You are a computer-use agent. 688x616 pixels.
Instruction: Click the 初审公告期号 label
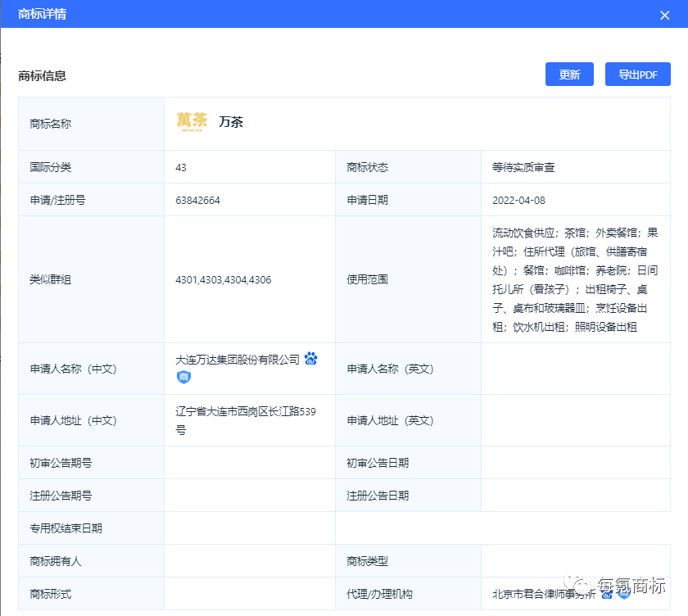61,463
